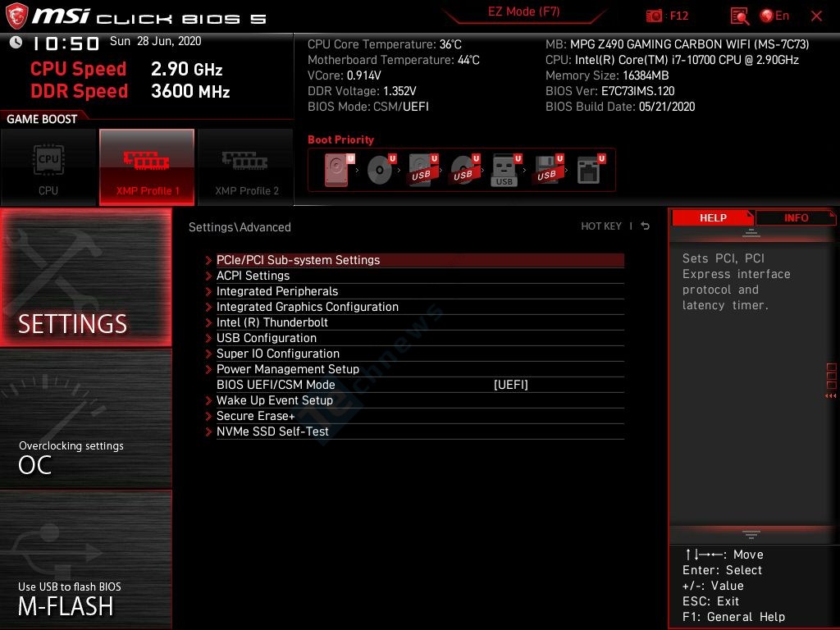Expand PCIe/PCI Sub-system Settings arrow
Image resolution: width=840 pixels, height=630 pixels.
pyautogui.click(x=209, y=260)
